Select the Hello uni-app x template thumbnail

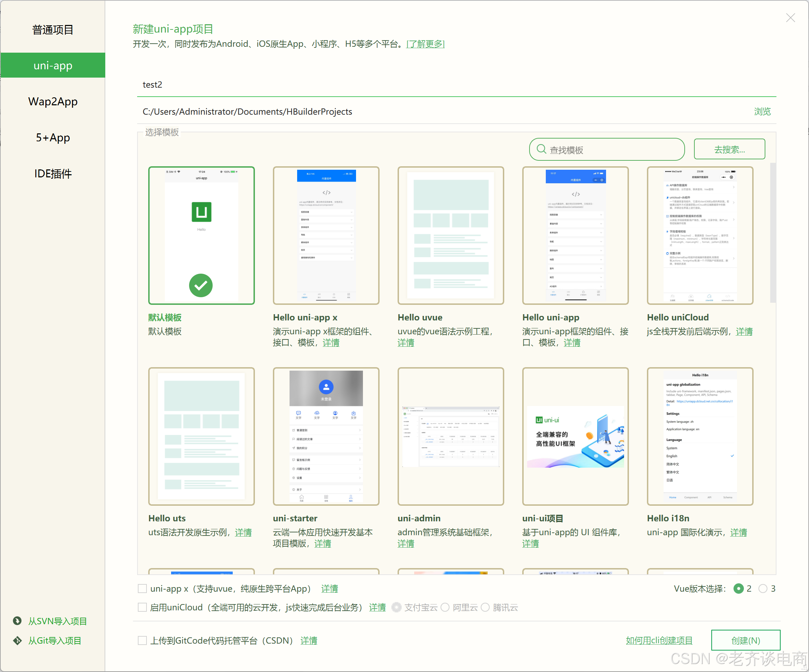pyautogui.click(x=326, y=236)
